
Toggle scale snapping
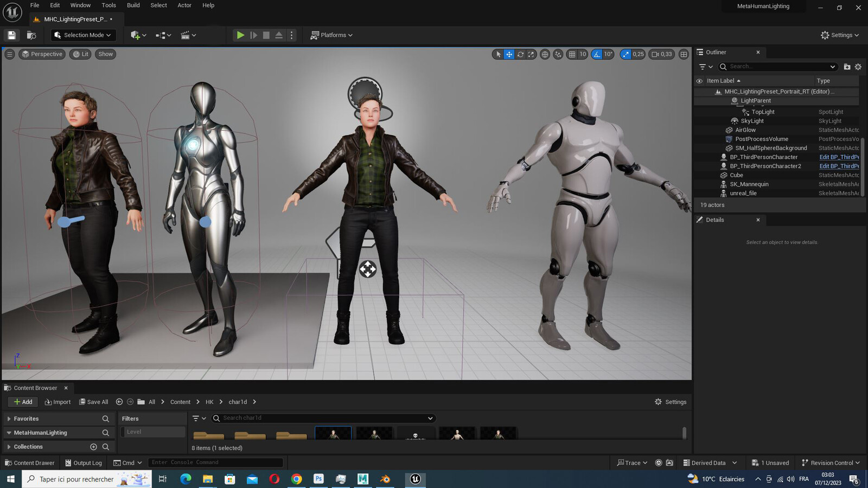tap(626, 54)
